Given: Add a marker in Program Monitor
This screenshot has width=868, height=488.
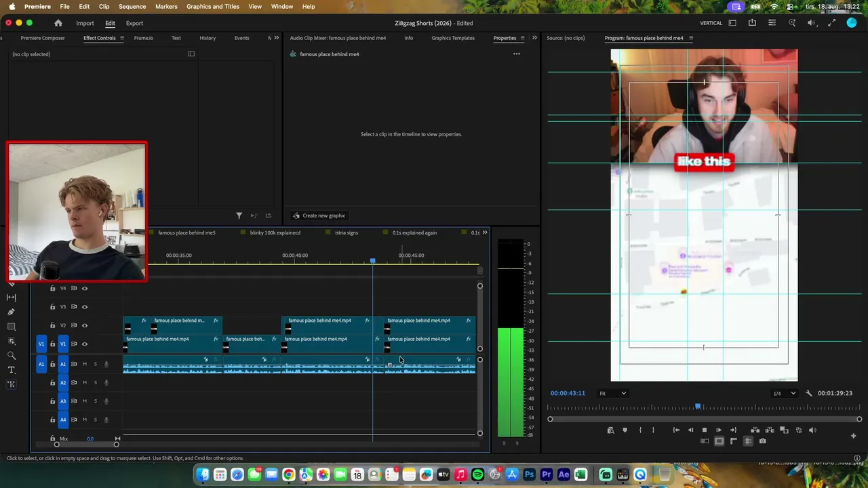Looking at the screenshot, I should point(625,430).
